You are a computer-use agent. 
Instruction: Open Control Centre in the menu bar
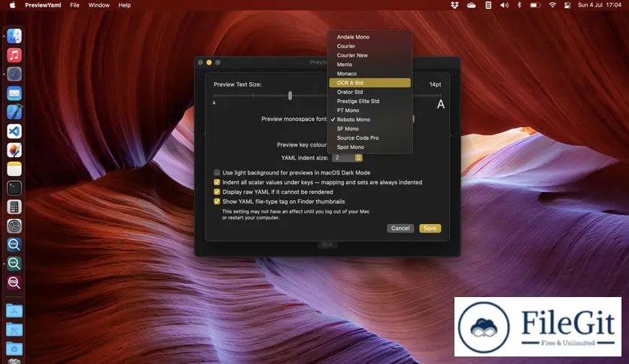tap(567, 5)
